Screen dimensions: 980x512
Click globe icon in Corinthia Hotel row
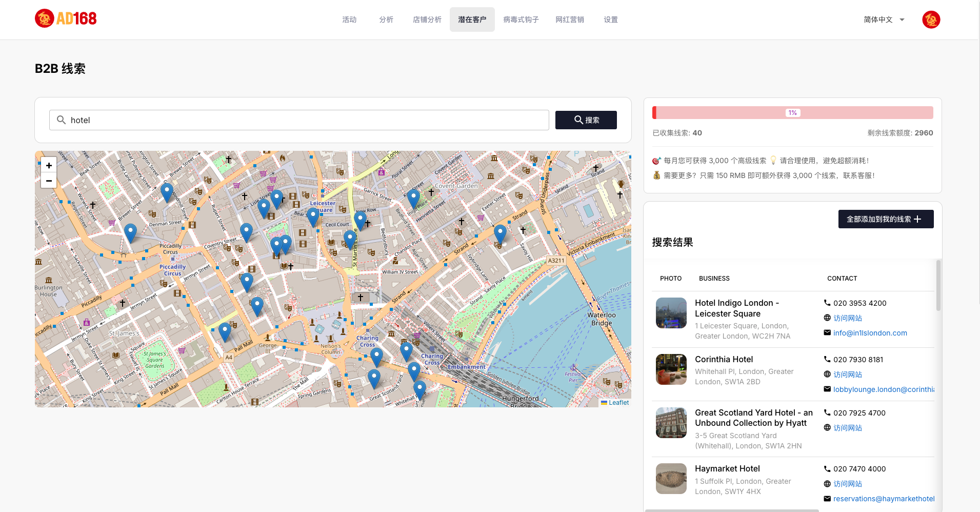pyautogui.click(x=827, y=374)
